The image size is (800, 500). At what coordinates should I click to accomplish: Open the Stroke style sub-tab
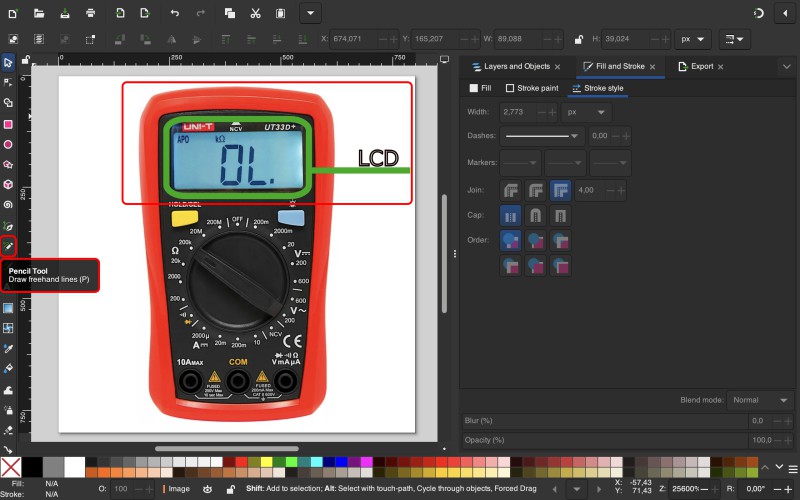[598, 88]
